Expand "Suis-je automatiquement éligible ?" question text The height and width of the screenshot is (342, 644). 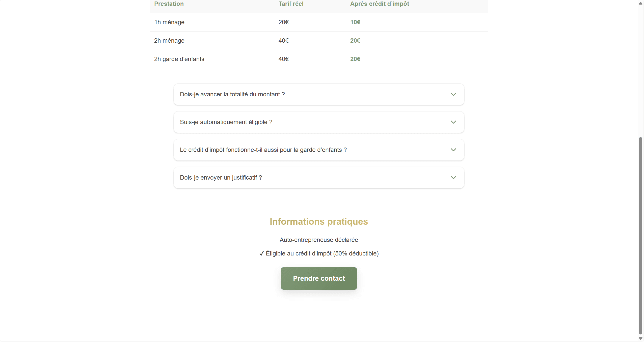coord(226,122)
